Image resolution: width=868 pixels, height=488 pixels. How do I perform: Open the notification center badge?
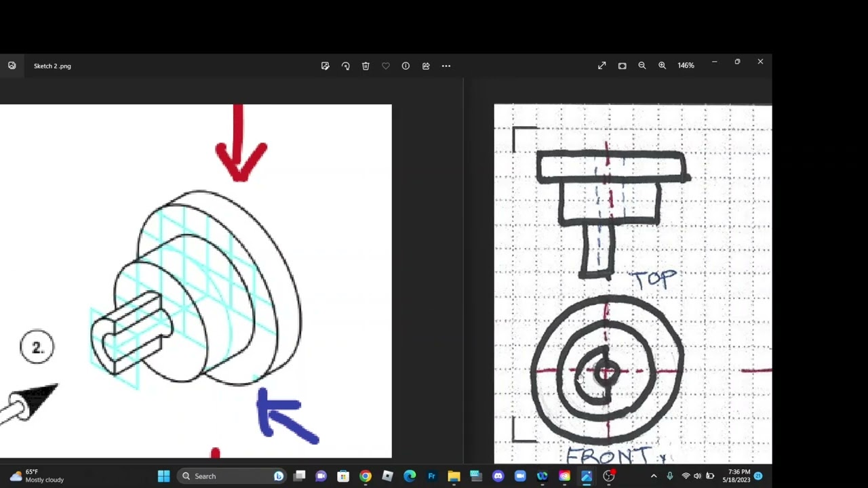[758, 476]
